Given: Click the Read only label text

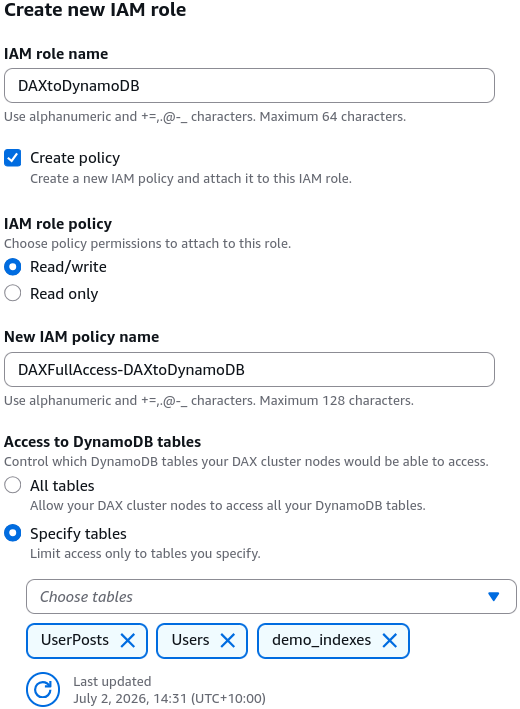Looking at the screenshot, I should 64,293.
